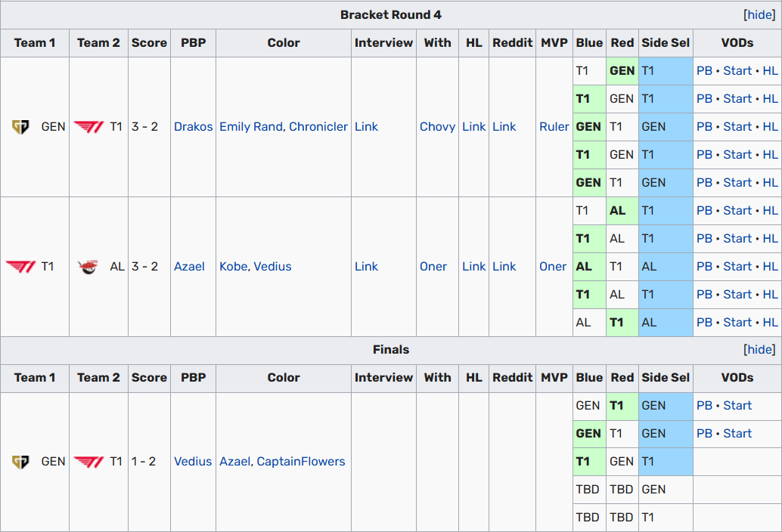Open the HL Link for T1 vs AL
The image size is (782, 532).
pyautogui.click(x=473, y=267)
